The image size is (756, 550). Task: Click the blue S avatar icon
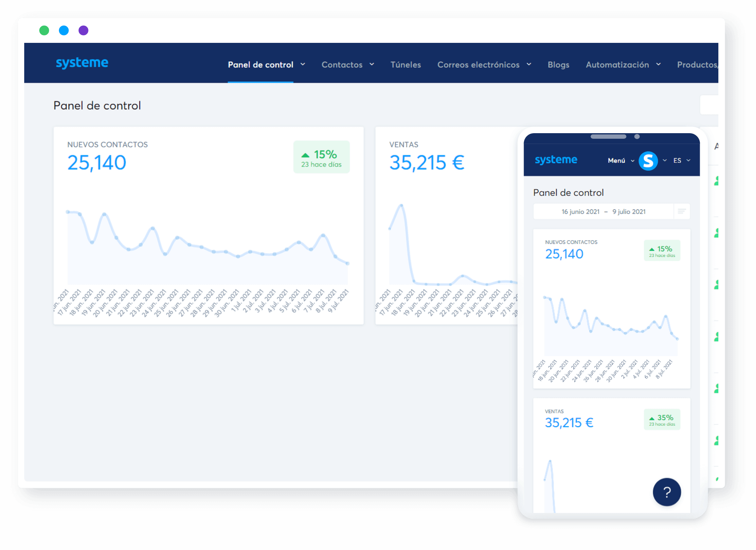[648, 161]
